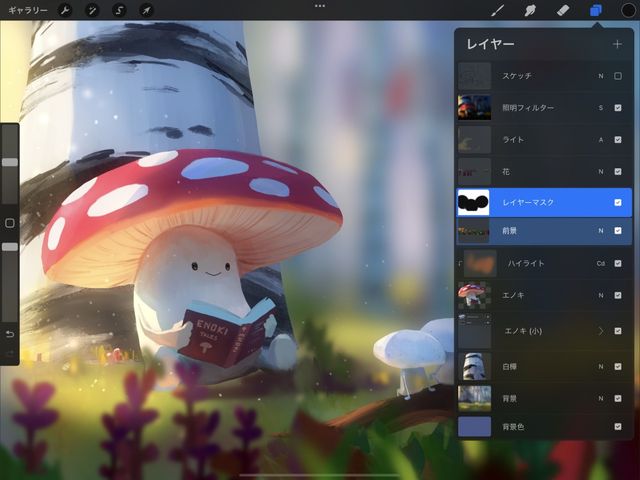Hide the エノキ layer
This screenshot has height=480, width=640.
[x=618, y=295]
